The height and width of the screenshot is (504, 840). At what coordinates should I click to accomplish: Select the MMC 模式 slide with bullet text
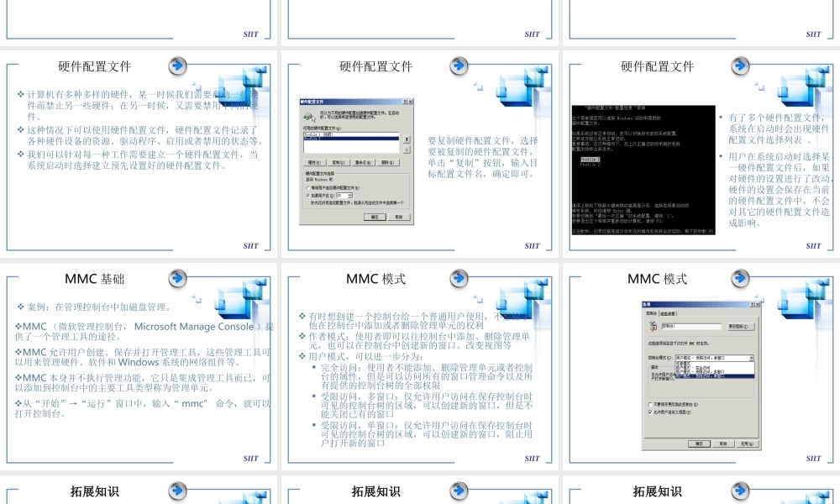point(420,366)
